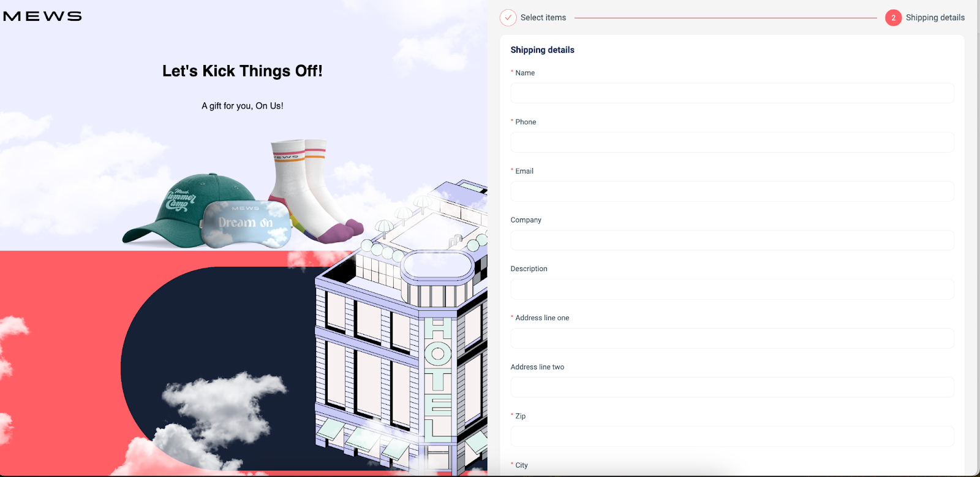Select the Shipping details step label

(935, 18)
